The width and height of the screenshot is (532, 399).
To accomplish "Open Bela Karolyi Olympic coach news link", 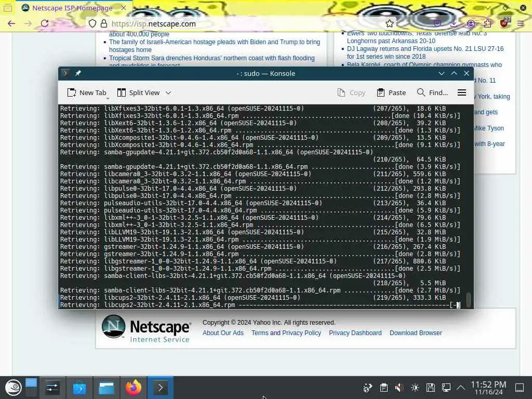I will (424, 64).
